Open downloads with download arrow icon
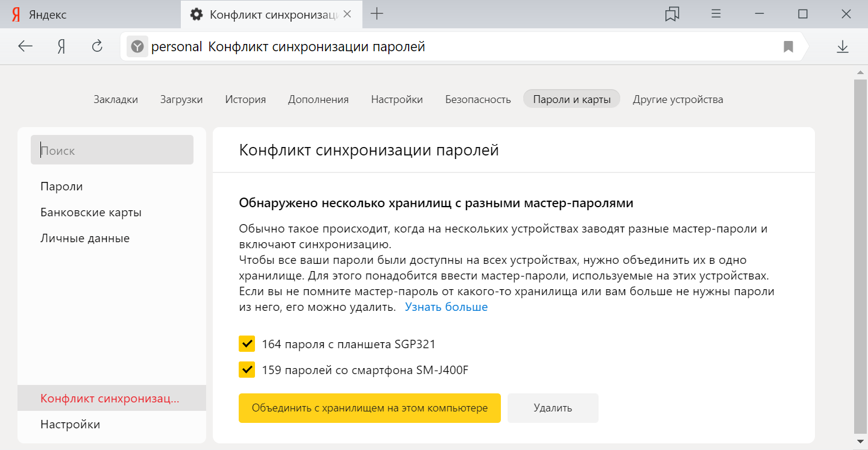Viewport: 868px width, 450px height. tap(843, 46)
